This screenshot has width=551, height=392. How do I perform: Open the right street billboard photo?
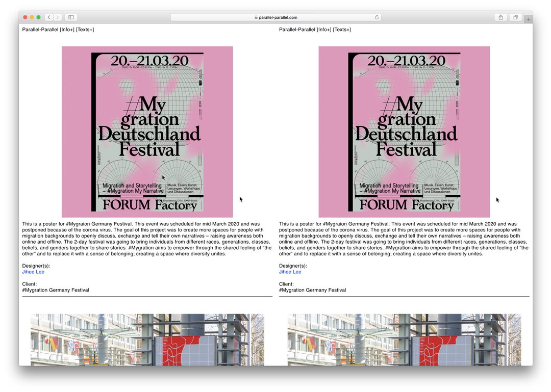(x=404, y=339)
